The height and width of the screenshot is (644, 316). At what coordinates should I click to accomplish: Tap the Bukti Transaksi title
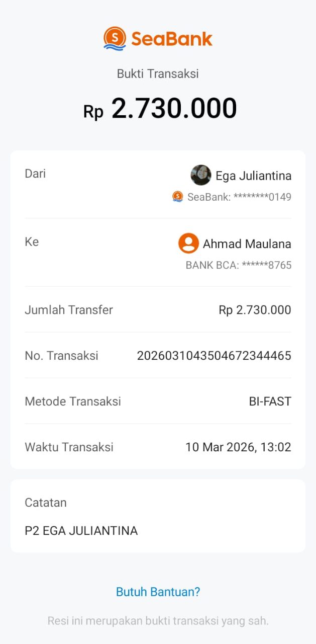point(158,73)
